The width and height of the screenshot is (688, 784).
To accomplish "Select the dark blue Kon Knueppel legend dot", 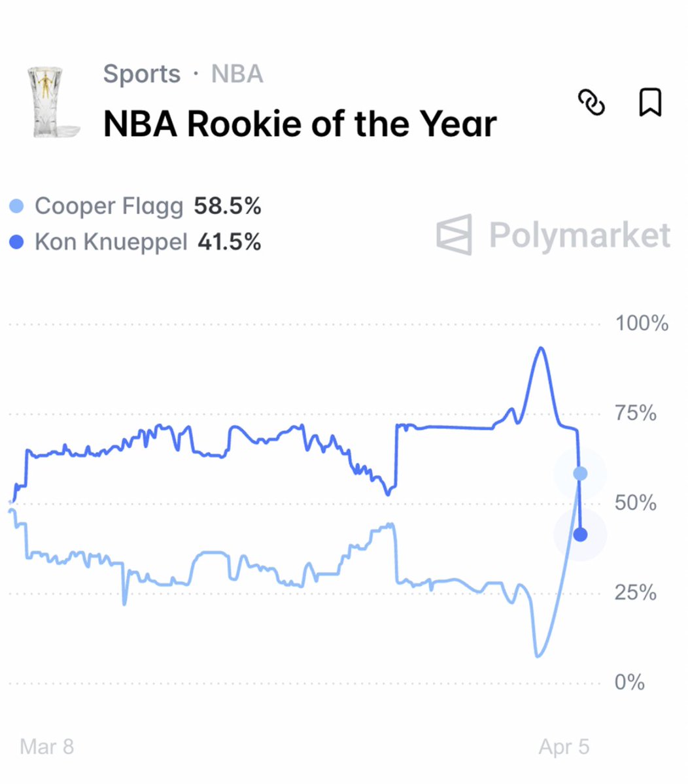I will (16, 243).
